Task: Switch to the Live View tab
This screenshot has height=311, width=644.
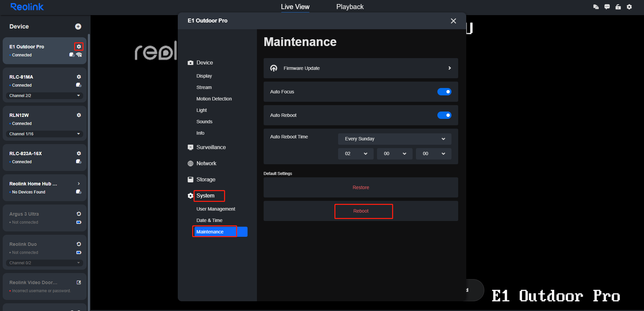Action: click(x=295, y=7)
